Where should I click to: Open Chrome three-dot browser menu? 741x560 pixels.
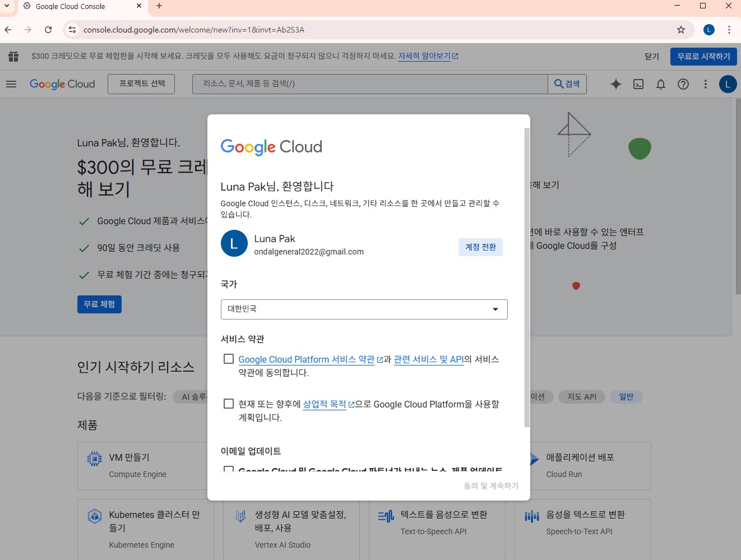coord(729,30)
